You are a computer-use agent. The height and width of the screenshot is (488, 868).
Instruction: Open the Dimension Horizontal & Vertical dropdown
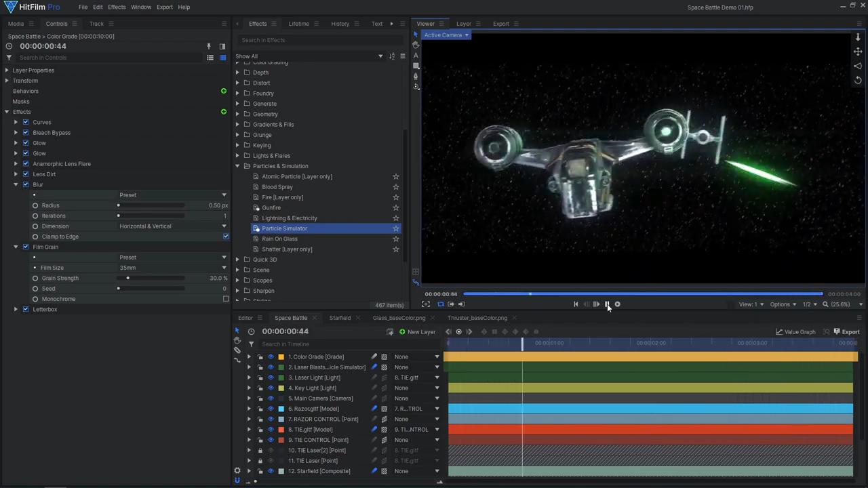(173, 226)
